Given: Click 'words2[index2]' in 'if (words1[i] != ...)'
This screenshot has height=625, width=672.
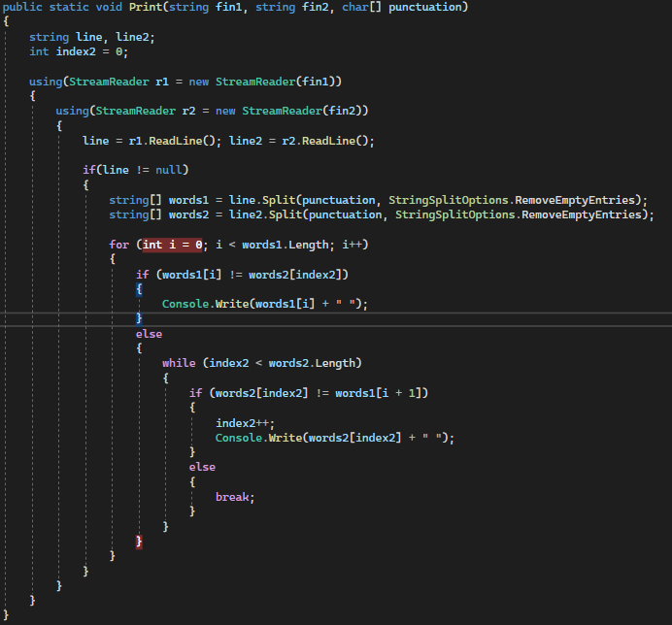Looking at the screenshot, I should (x=295, y=274).
